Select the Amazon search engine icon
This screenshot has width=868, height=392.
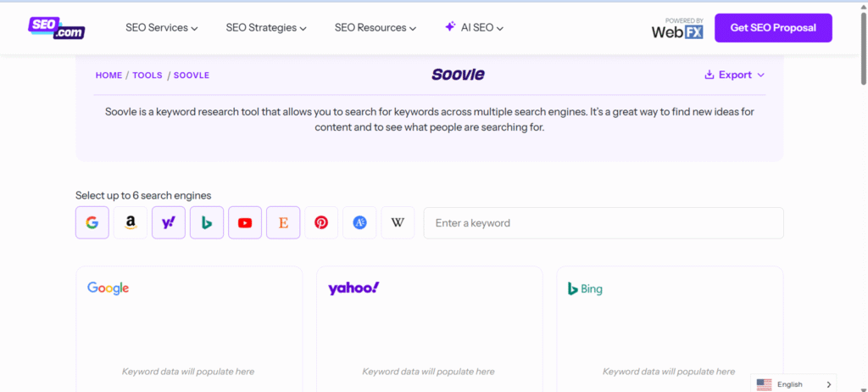131,222
